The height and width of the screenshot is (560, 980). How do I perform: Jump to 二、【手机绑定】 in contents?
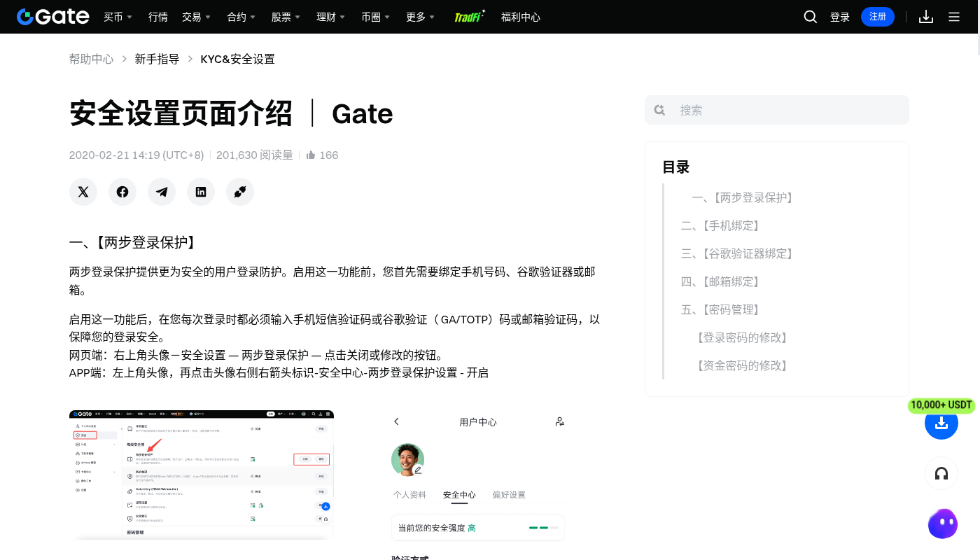pos(722,225)
